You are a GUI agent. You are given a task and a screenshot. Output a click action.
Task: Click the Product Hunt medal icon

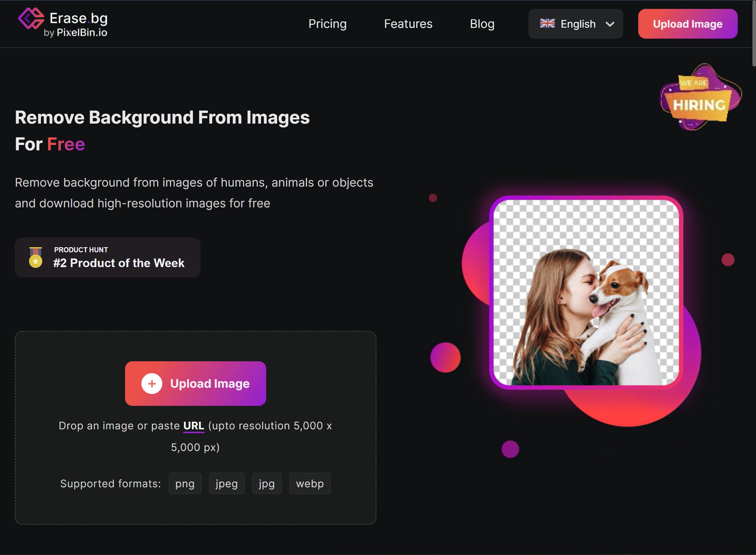[x=36, y=257]
